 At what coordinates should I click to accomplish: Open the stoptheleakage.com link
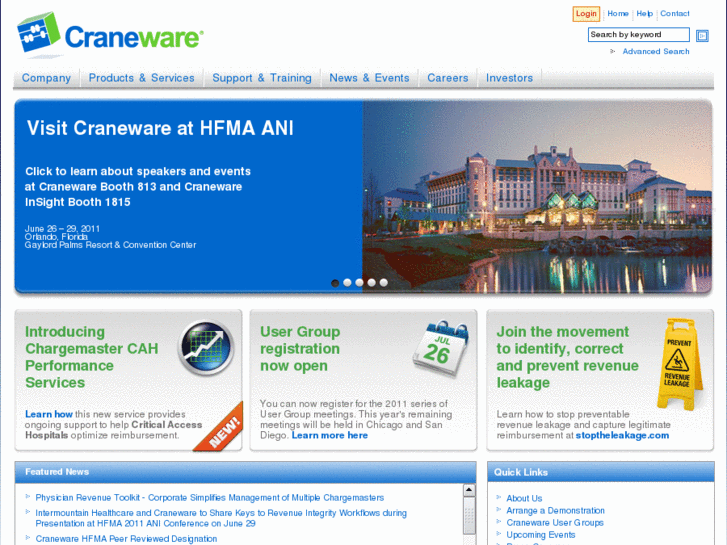pyautogui.click(x=622, y=436)
